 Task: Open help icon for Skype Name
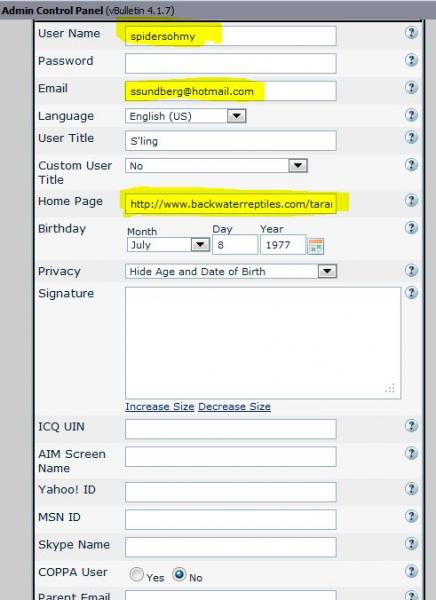tap(411, 544)
